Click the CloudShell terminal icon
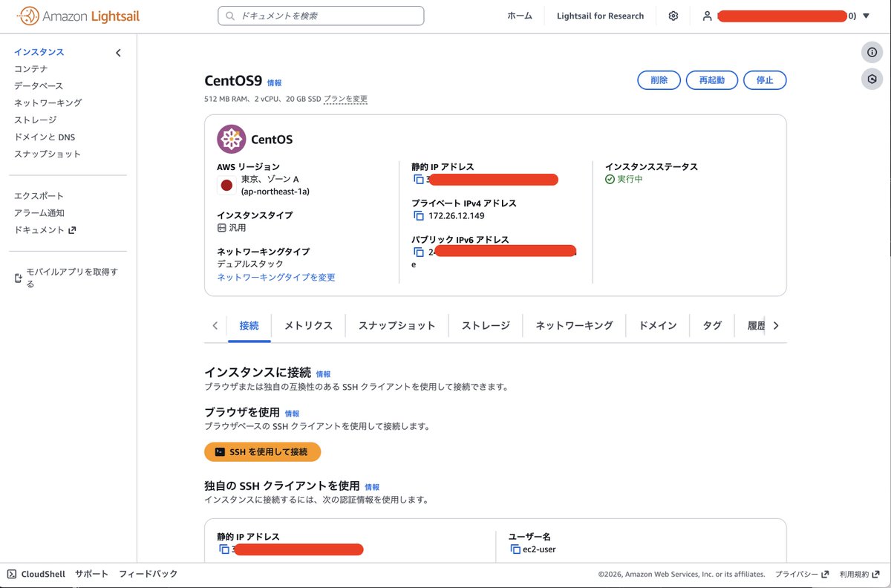The width and height of the screenshot is (891, 588). click(12, 574)
